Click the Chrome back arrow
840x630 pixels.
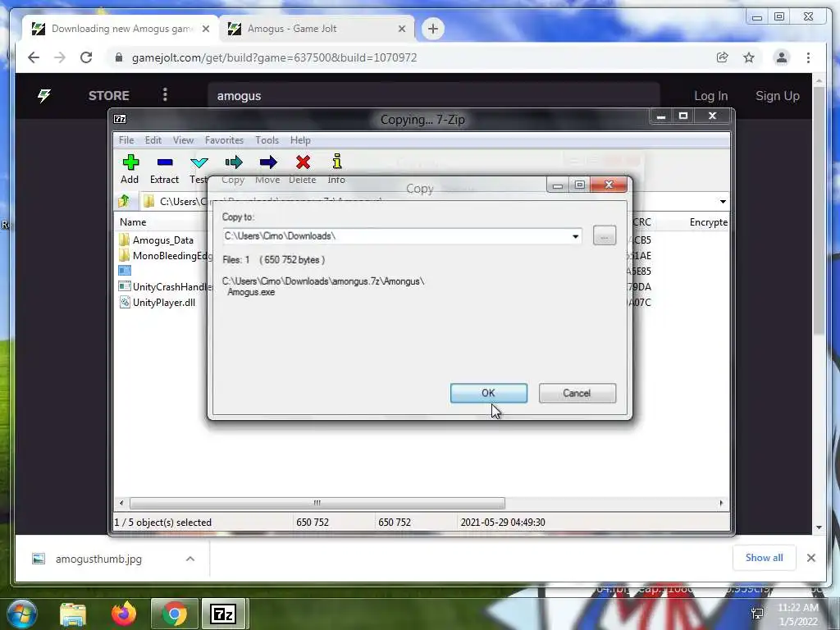(33, 57)
